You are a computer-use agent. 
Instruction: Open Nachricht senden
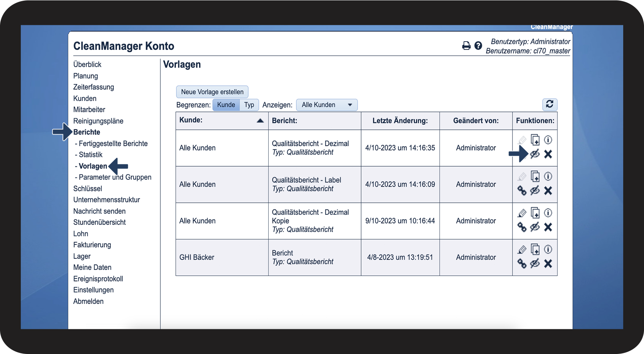point(99,211)
